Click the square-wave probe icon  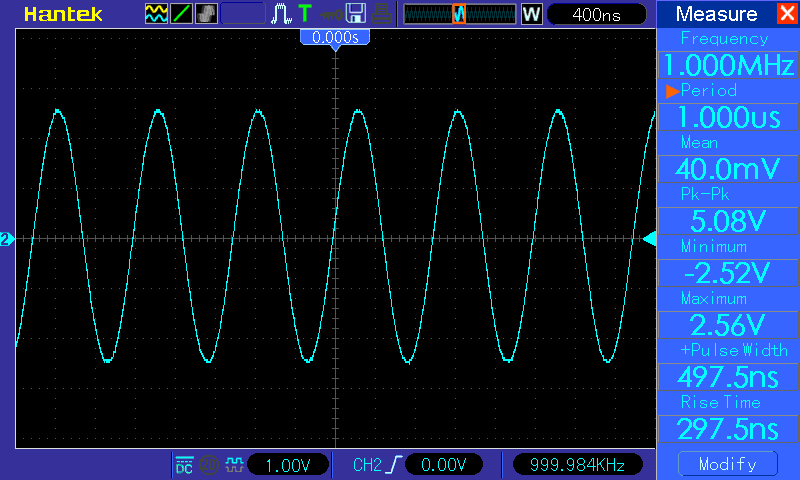point(234,465)
